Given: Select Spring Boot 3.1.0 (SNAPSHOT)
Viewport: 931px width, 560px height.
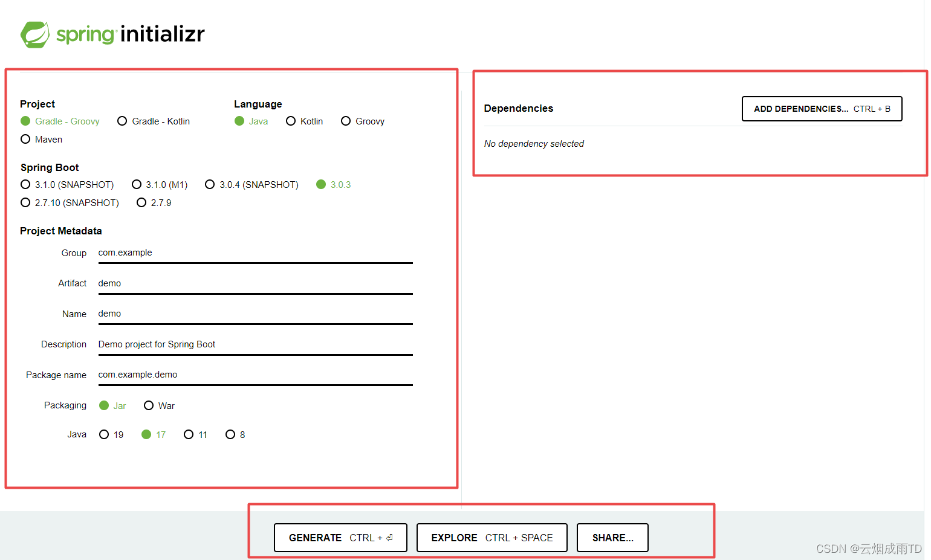Looking at the screenshot, I should [67, 185].
